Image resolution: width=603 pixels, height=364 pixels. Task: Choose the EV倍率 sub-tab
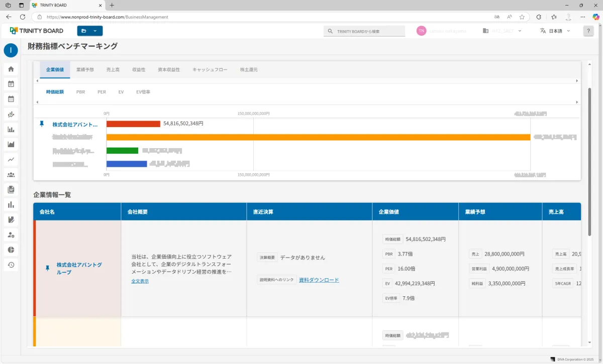[143, 92]
